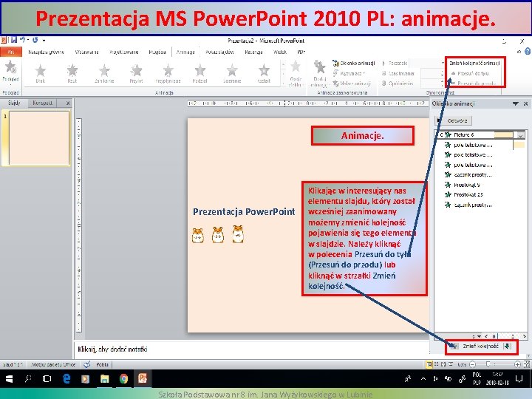The image size is (532, 399).
Task: Switch to slide sorter view icon
Action: coord(437,364)
